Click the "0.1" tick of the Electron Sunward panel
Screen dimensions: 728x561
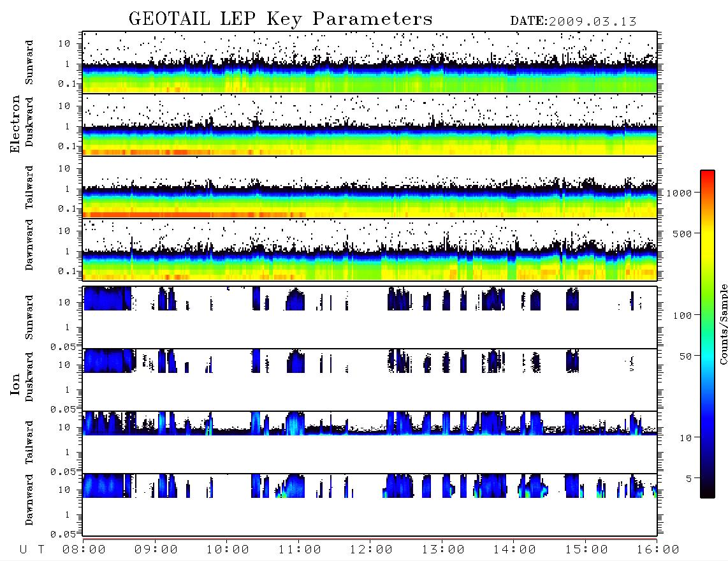tap(67, 84)
